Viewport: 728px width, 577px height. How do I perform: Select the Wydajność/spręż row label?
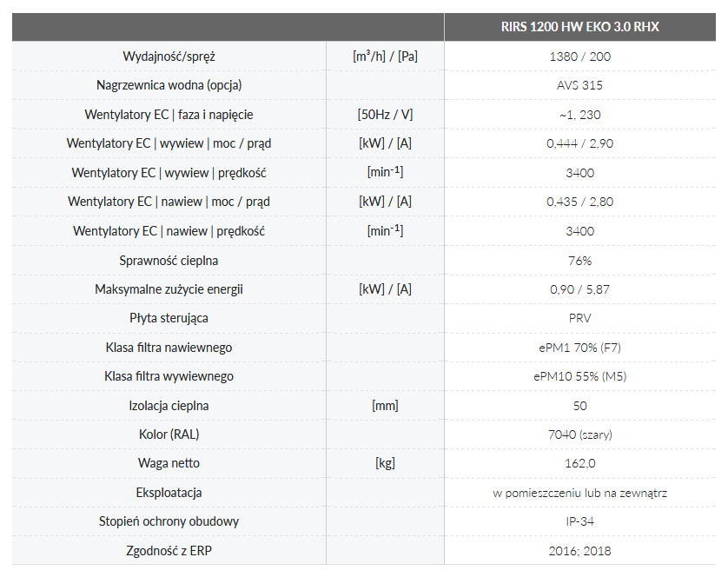pos(169,56)
